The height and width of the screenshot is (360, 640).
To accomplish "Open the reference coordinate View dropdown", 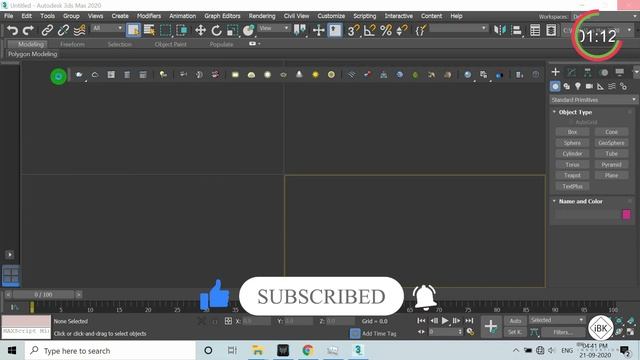I will [x=274, y=28].
